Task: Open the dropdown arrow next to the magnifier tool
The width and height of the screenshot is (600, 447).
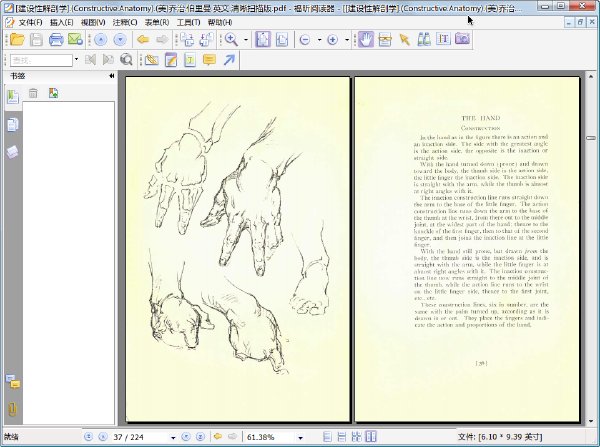Action: (x=246, y=39)
